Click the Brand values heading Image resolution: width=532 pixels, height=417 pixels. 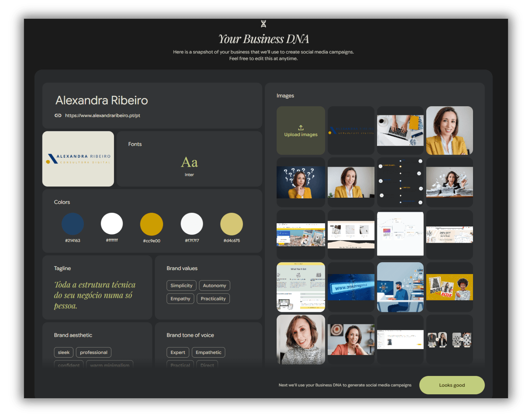(182, 268)
